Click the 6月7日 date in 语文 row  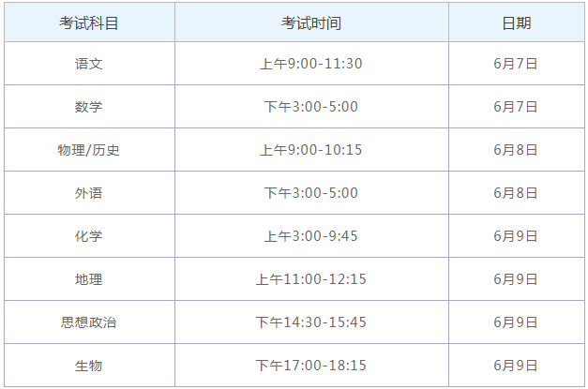coord(516,64)
